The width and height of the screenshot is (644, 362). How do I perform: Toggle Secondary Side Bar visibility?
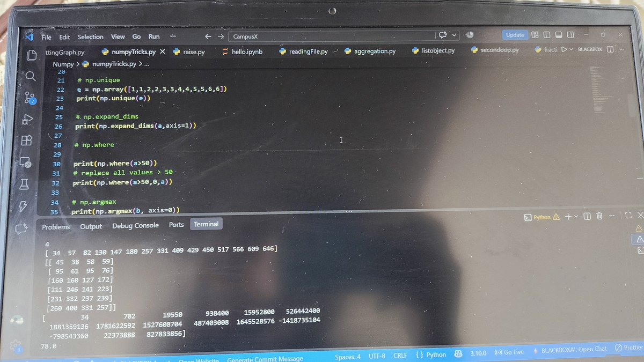point(570,35)
